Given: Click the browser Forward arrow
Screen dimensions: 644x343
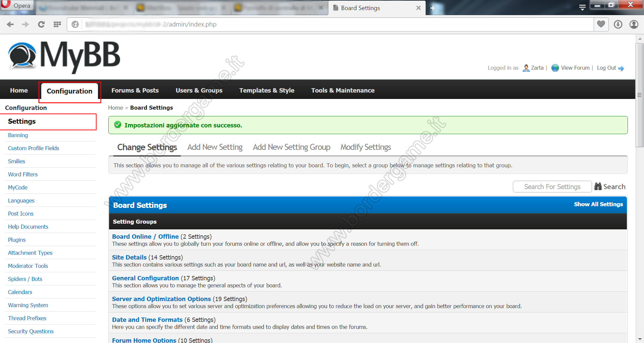Looking at the screenshot, I should coord(25,24).
